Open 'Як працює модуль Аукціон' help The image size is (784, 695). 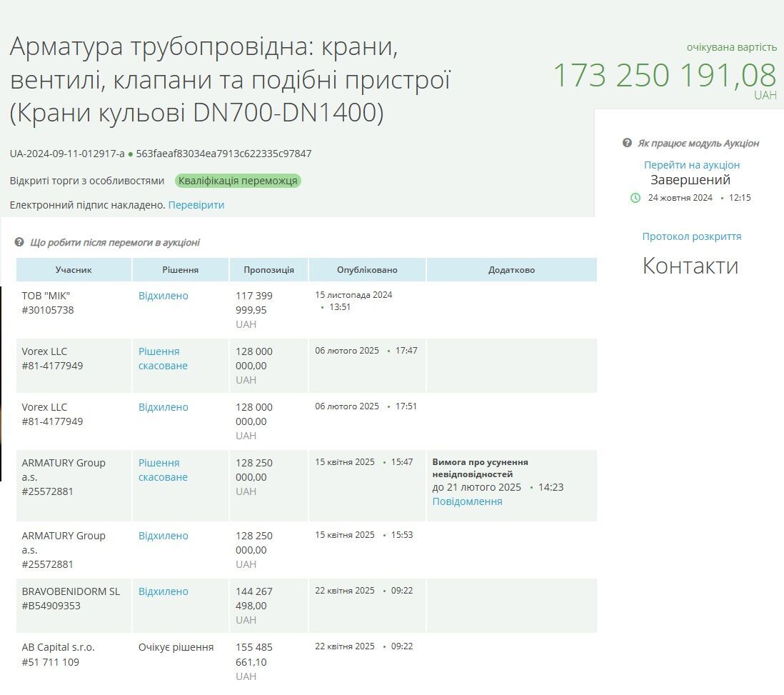[698, 143]
